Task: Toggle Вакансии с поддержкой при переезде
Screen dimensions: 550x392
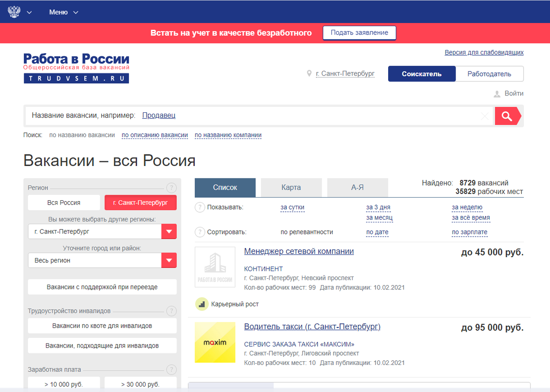Action: point(102,287)
